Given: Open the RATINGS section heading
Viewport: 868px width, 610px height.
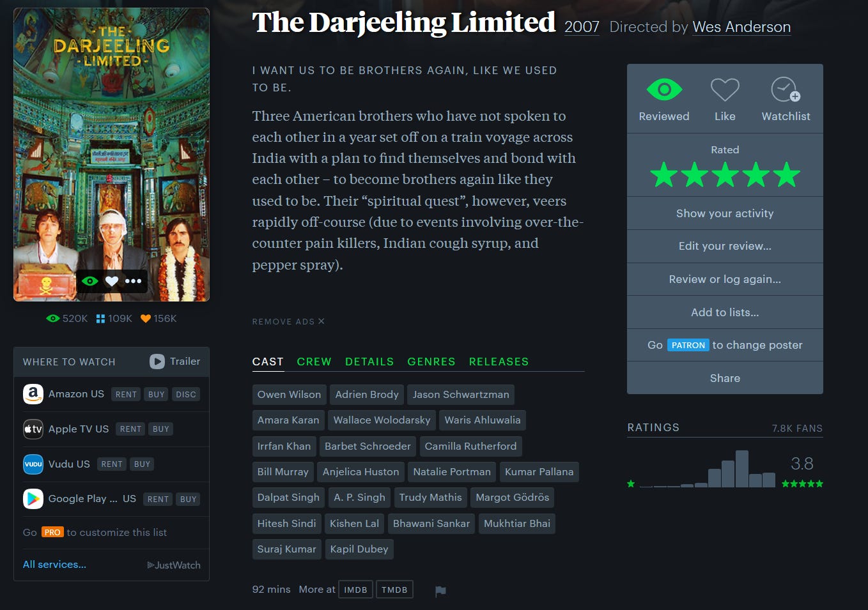Looking at the screenshot, I should (x=653, y=428).
